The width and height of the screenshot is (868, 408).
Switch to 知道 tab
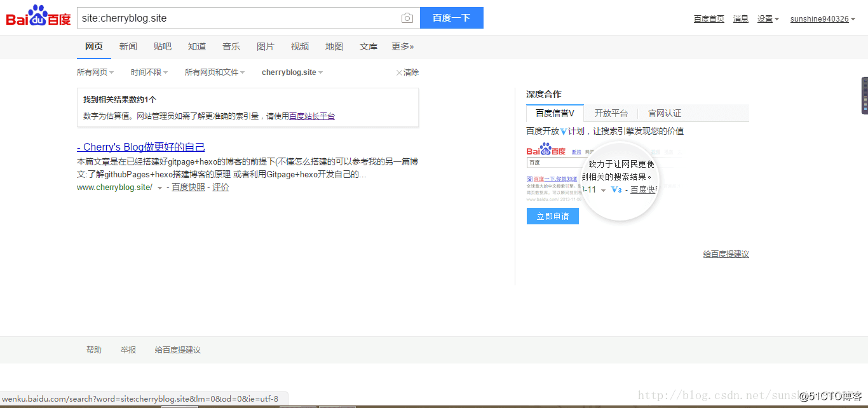[197, 46]
